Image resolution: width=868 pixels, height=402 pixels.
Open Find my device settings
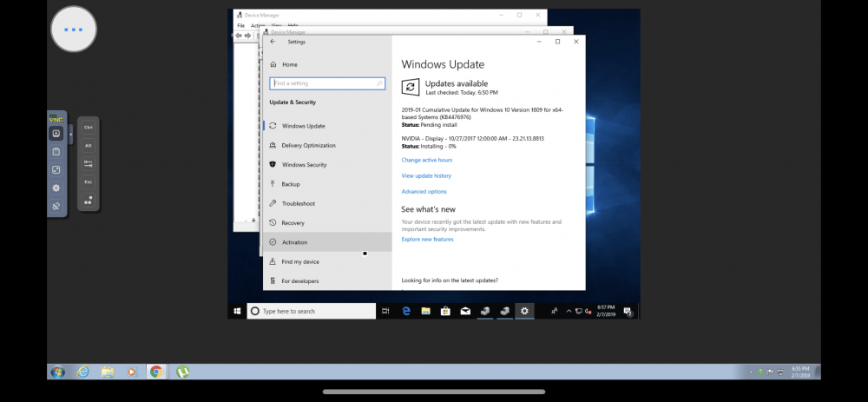click(x=327, y=261)
